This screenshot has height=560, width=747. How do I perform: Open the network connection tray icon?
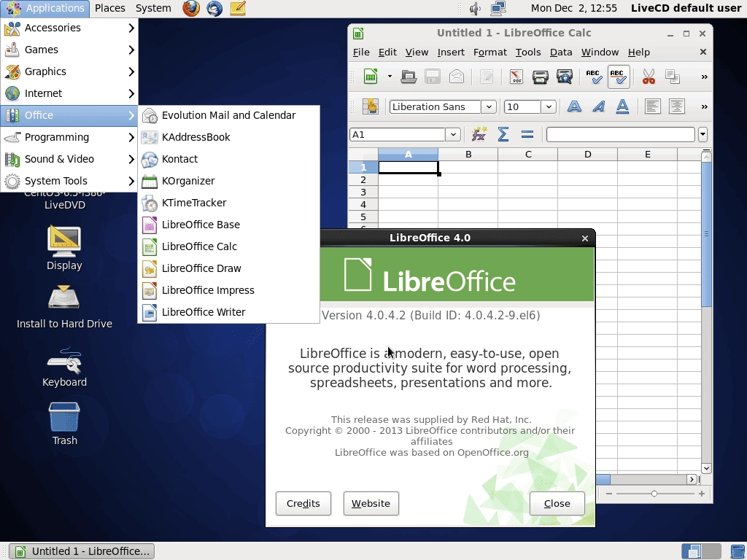498,8
